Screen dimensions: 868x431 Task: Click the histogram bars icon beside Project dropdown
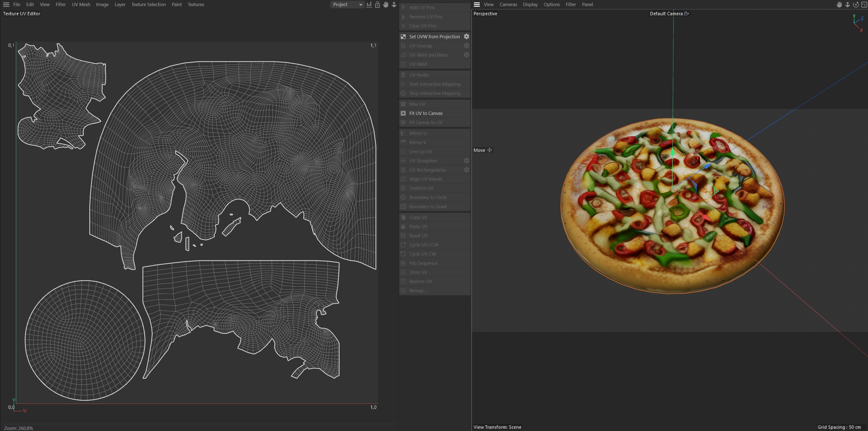[x=369, y=4]
